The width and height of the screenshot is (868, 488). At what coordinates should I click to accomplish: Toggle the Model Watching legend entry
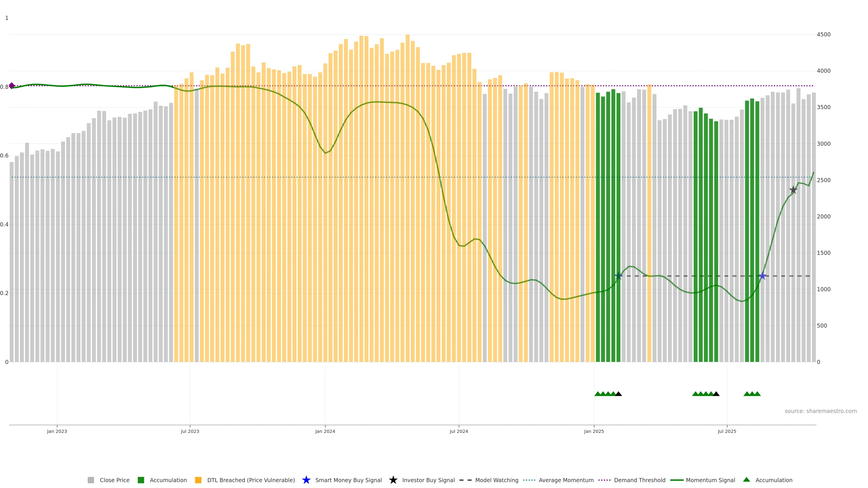(496, 480)
